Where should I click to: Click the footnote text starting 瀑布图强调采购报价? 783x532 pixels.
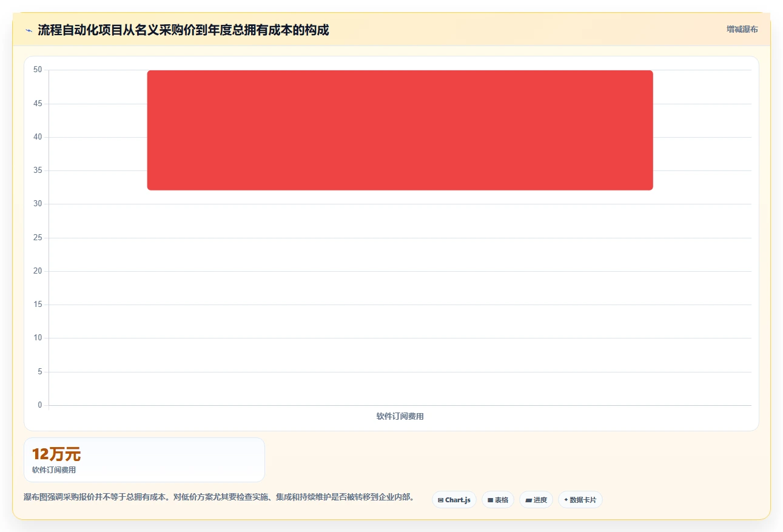click(x=219, y=497)
